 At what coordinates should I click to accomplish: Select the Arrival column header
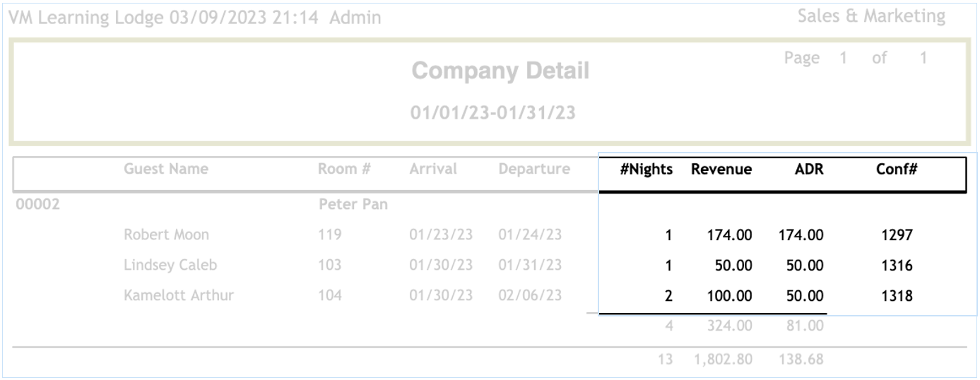coord(433,170)
